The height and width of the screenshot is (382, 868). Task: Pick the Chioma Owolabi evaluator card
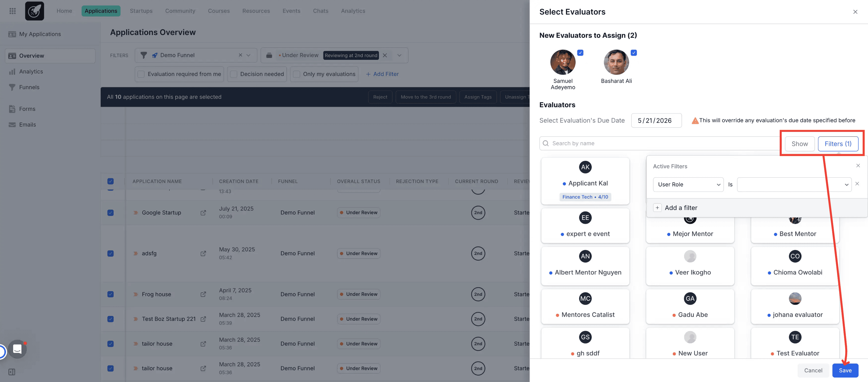(x=795, y=266)
